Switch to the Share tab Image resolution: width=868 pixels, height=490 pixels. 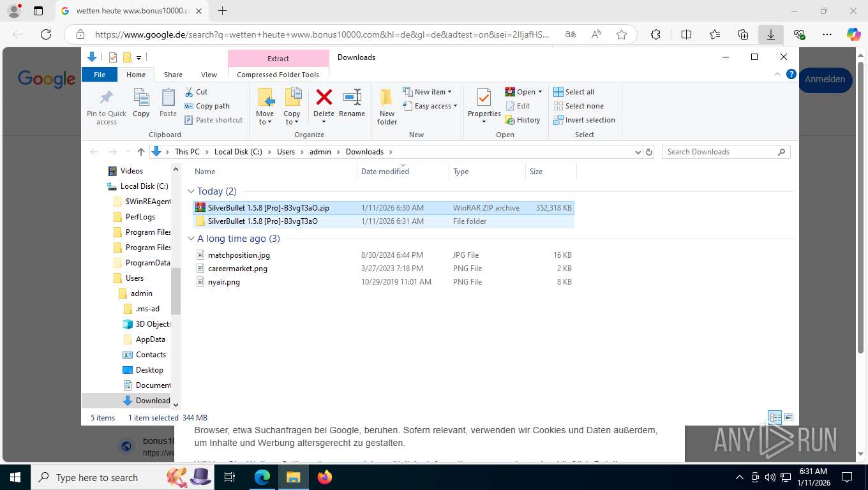(x=173, y=75)
